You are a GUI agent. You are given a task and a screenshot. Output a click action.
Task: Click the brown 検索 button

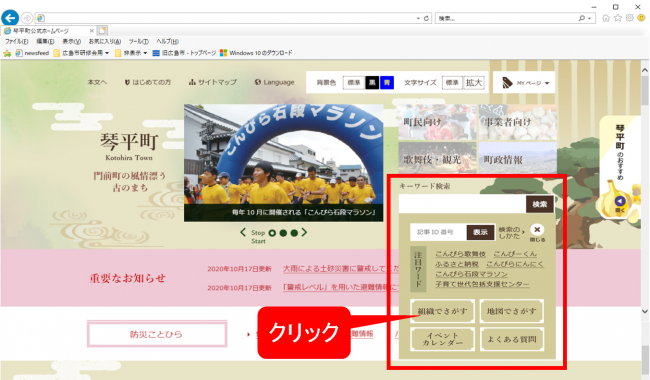tap(540, 204)
